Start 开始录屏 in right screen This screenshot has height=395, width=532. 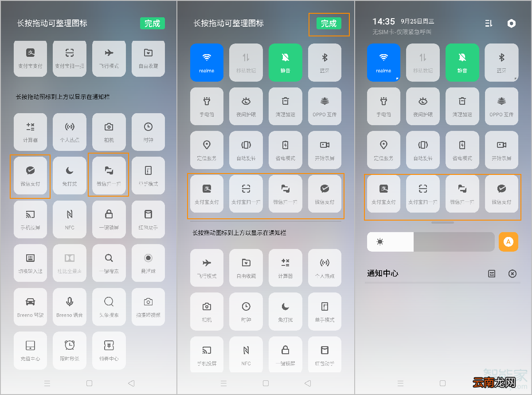[501, 150]
